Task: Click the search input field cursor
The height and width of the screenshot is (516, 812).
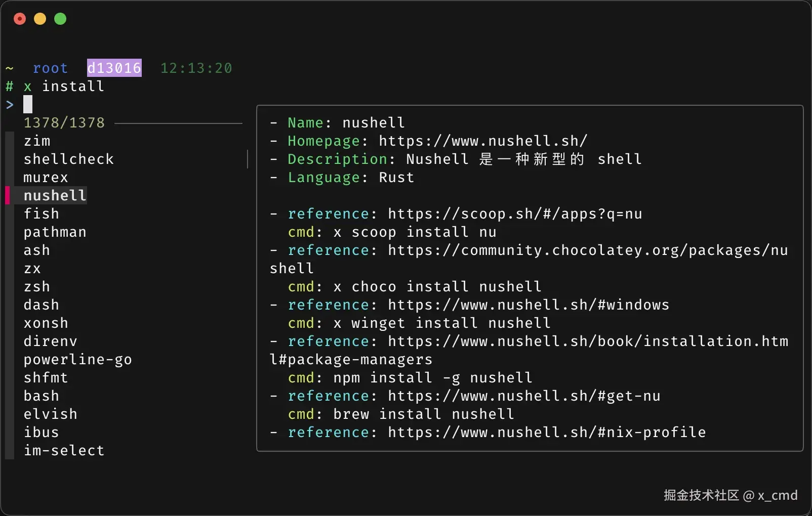Action: [28, 104]
